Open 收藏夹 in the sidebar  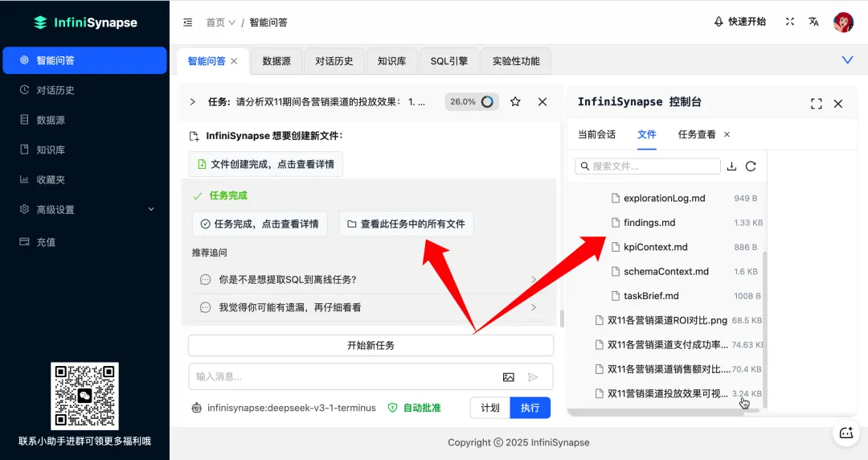tap(84, 179)
